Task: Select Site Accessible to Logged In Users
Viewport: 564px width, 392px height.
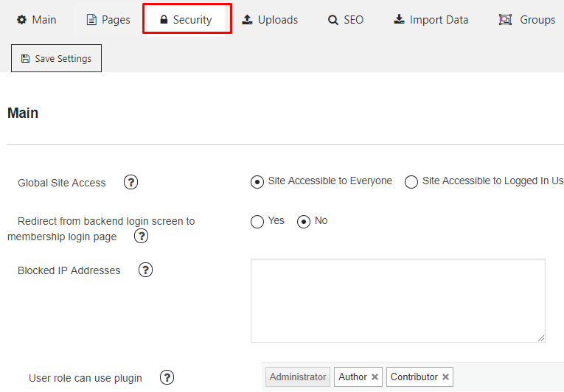Action: coord(411,182)
